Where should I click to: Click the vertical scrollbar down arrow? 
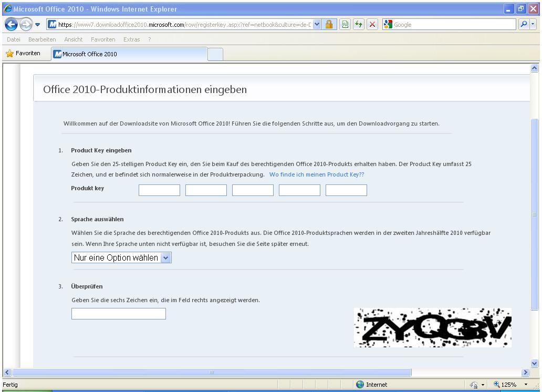(535, 363)
